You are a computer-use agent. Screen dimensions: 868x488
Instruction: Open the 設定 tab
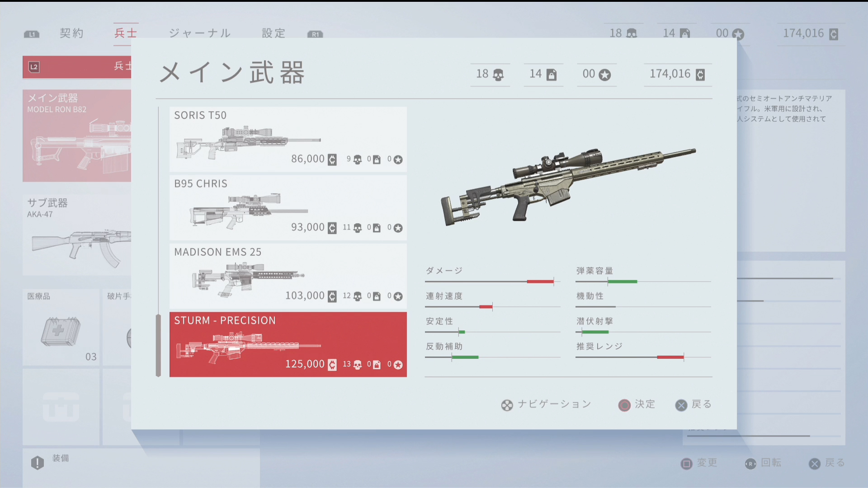(x=274, y=33)
